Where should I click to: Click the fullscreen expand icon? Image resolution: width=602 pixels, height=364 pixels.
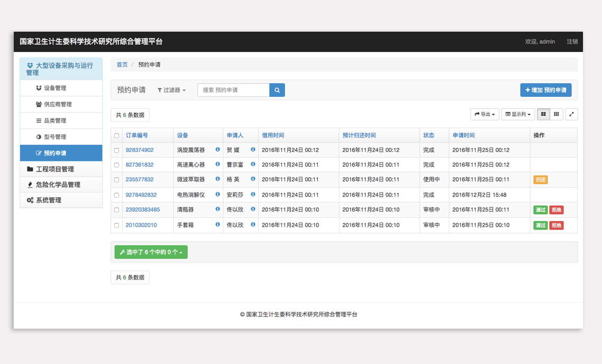[x=571, y=114]
